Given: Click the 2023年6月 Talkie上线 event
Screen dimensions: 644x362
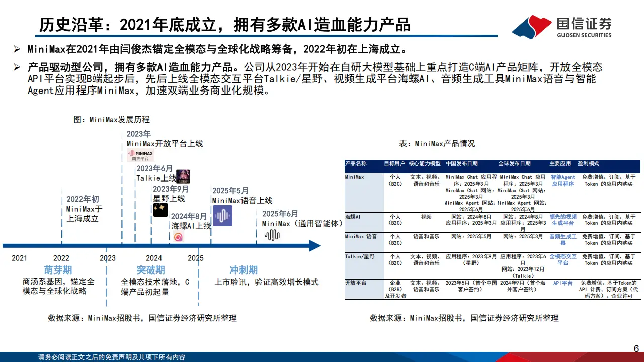Looking at the screenshot, I should [156, 173].
